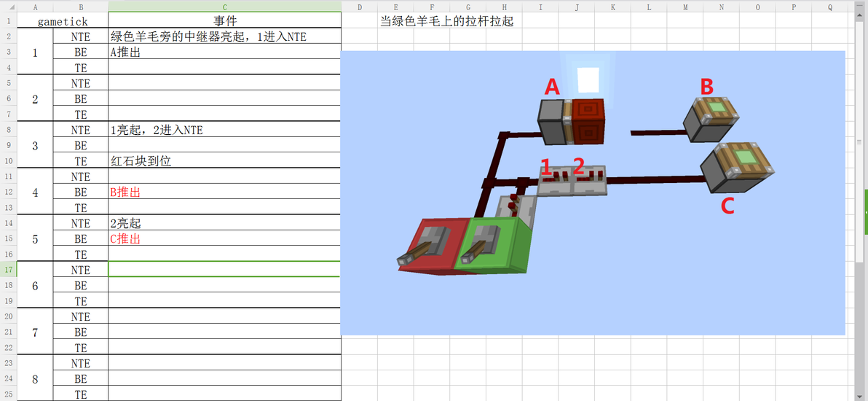Select column C header

click(225, 7)
